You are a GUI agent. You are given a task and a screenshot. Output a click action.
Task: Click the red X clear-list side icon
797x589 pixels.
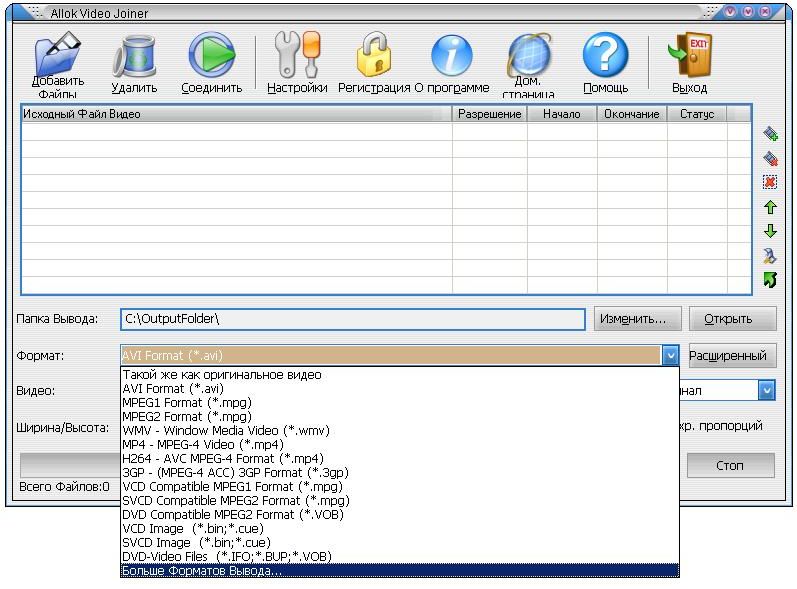tap(770, 182)
